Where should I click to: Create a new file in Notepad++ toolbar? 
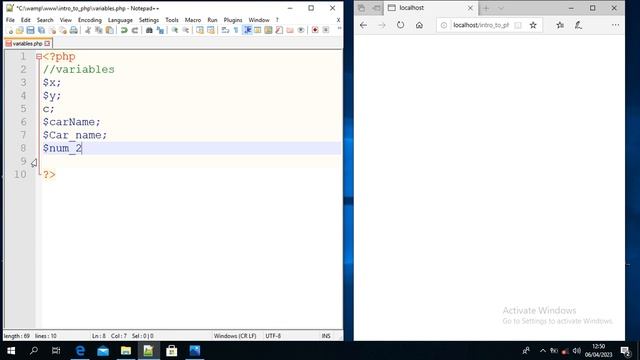10,30
